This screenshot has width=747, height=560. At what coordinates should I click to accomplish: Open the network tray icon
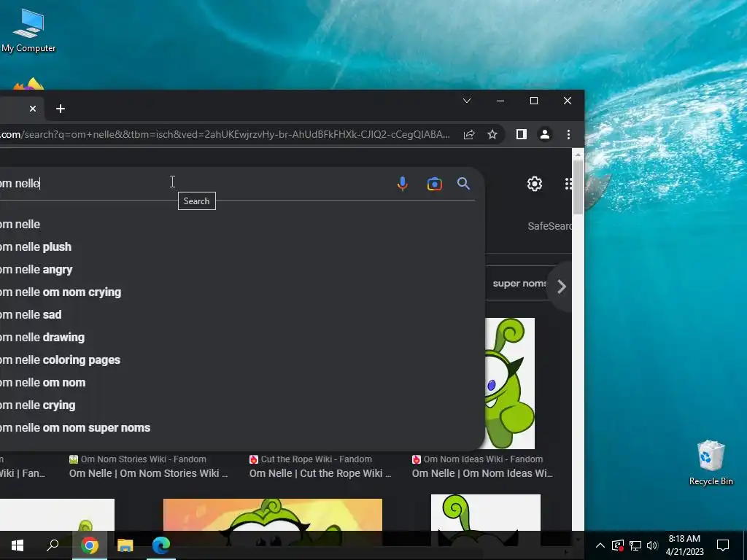point(635,545)
